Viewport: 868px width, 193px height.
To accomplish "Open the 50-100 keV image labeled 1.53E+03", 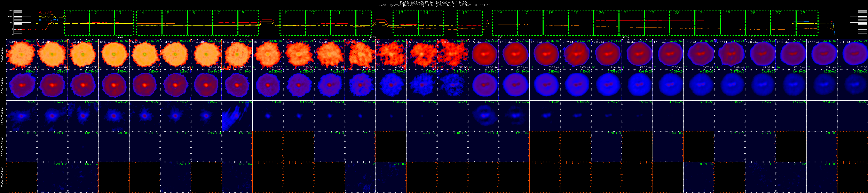I will click(176, 177).
